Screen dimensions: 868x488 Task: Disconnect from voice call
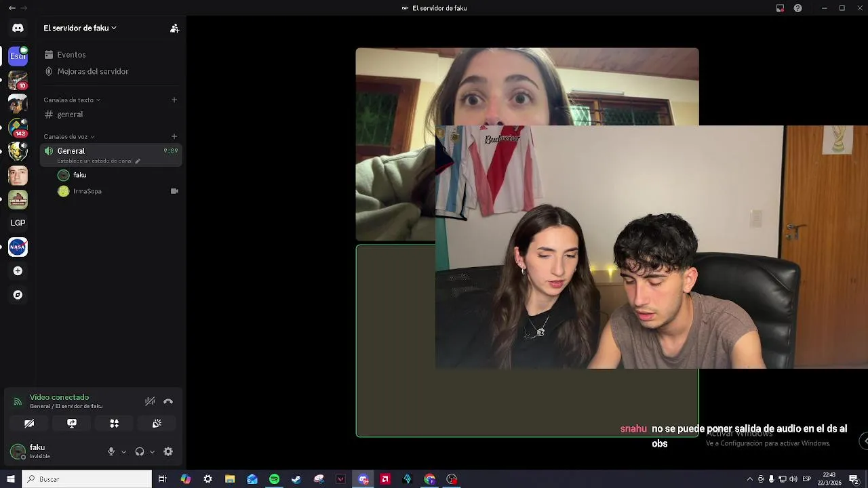[x=168, y=401]
